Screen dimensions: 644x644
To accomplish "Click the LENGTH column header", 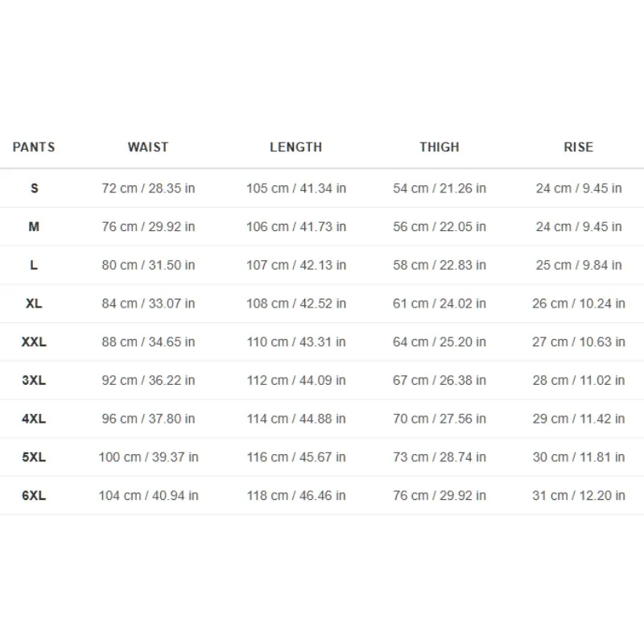I will point(295,147).
